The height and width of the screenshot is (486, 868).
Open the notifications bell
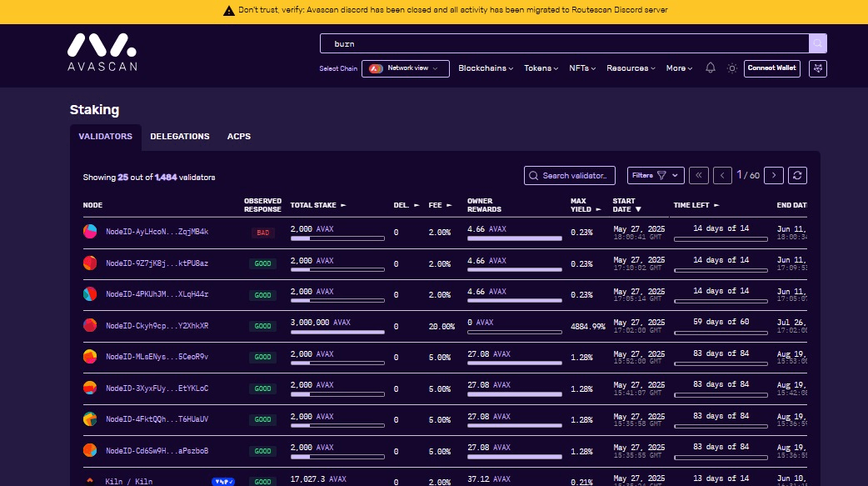tap(711, 68)
